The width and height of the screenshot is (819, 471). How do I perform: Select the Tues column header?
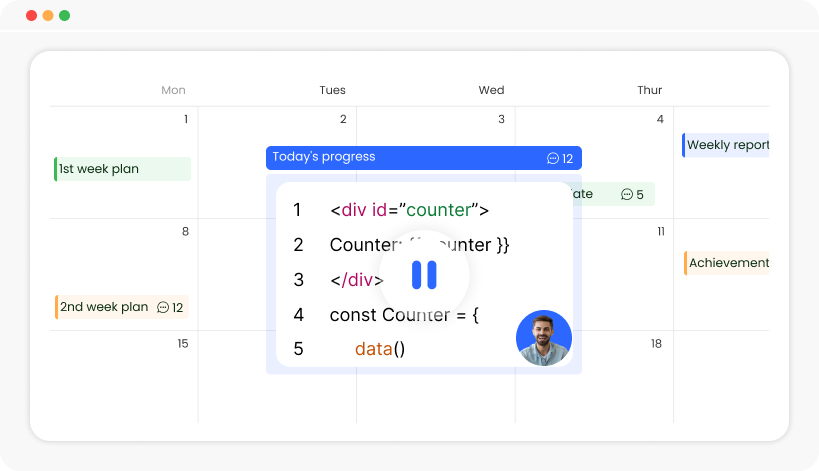(x=333, y=90)
